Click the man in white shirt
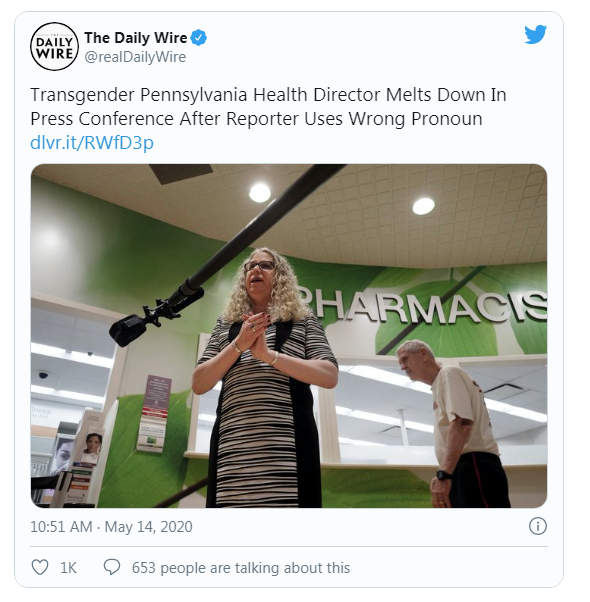Screen dimensions: 590x602 coord(453,424)
